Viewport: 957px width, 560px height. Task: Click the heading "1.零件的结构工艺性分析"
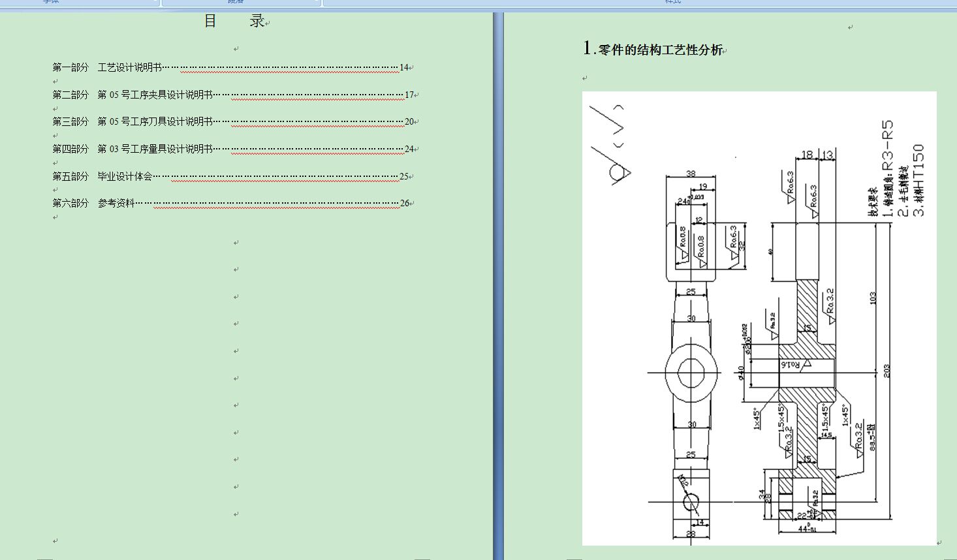(653, 49)
